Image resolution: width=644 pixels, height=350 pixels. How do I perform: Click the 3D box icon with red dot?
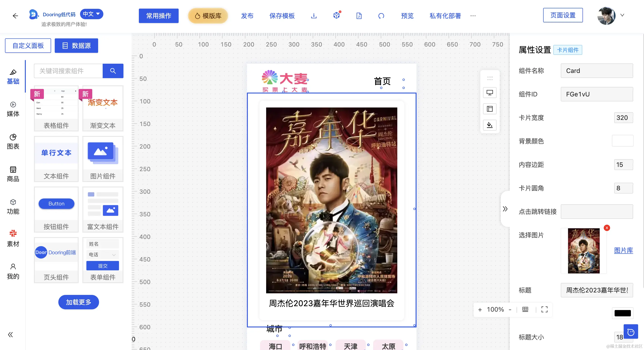tap(336, 15)
